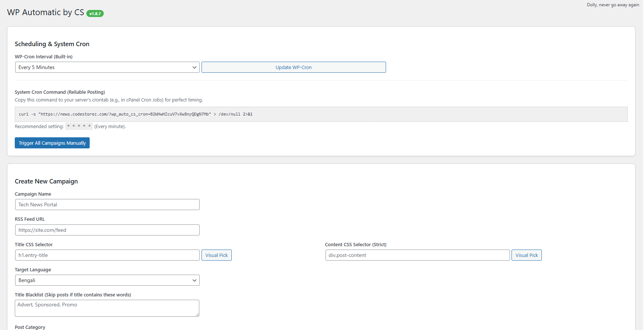Click the green v1.8.7 version badge
644x330 pixels.
[95, 14]
